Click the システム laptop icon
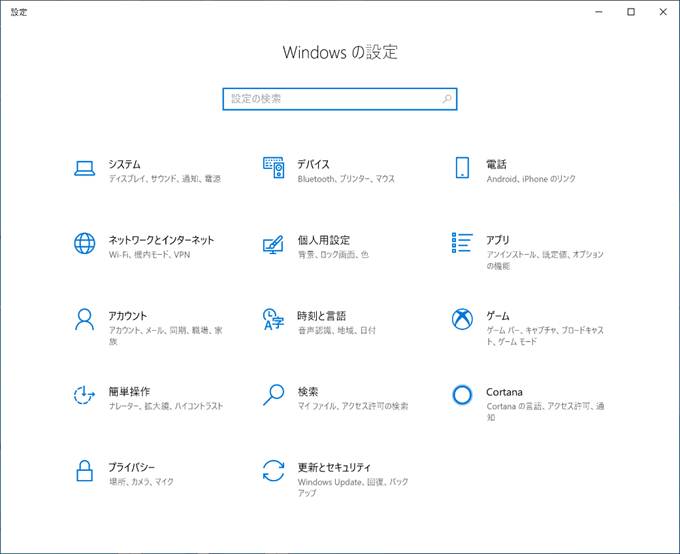Screen dimensions: 680x554 pos(84,168)
